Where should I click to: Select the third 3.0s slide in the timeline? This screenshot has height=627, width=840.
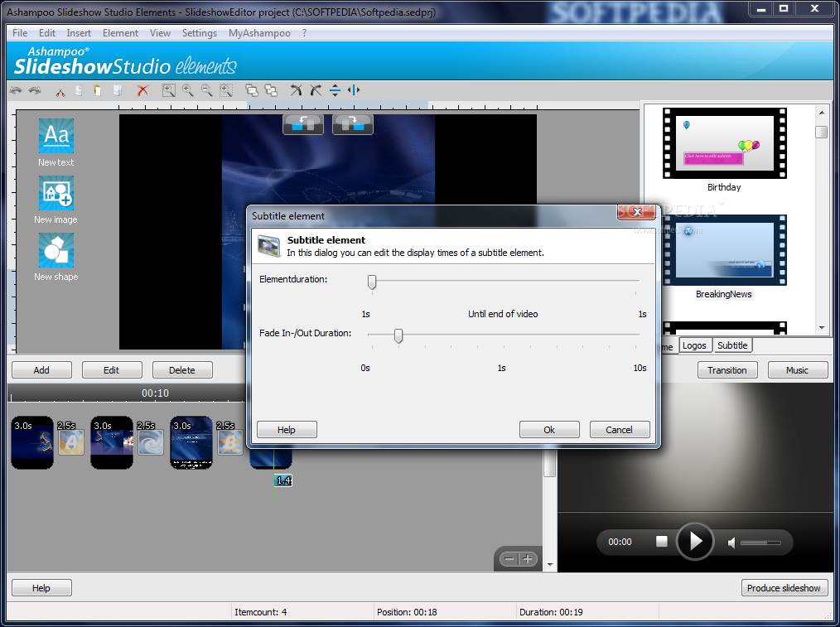(191, 443)
